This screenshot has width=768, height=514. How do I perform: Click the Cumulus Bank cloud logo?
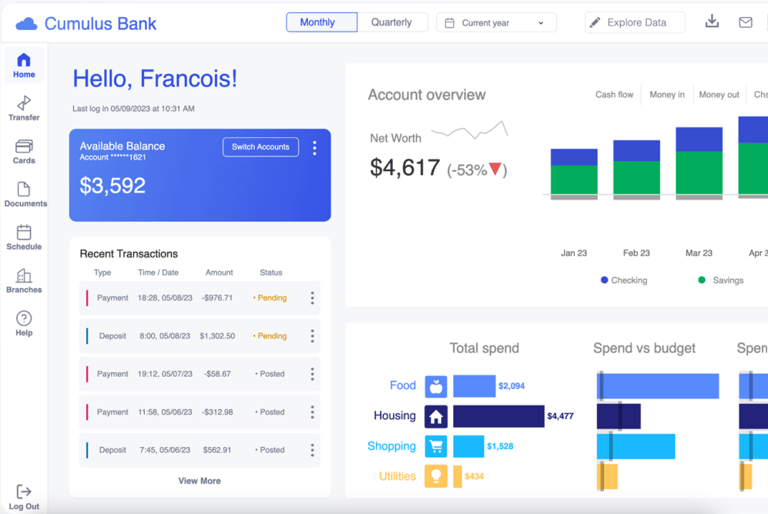pyautogui.click(x=26, y=24)
